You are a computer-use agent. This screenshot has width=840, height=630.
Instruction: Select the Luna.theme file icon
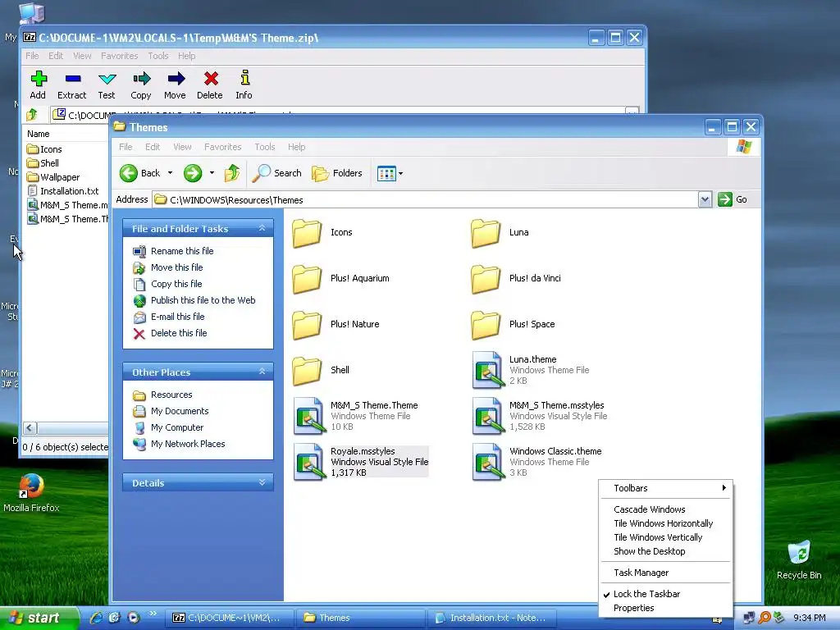click(488, 370)
